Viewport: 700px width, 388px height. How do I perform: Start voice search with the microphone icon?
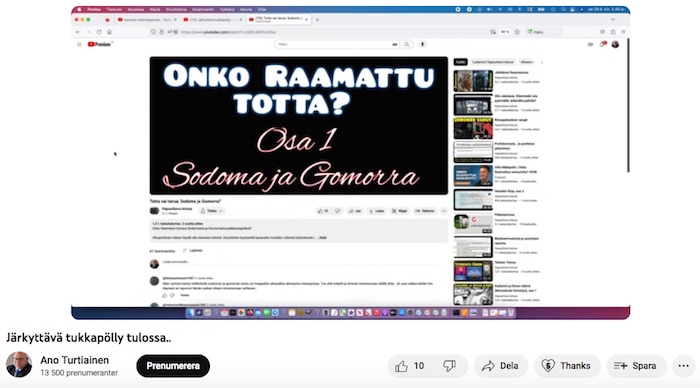pos(422,44)
